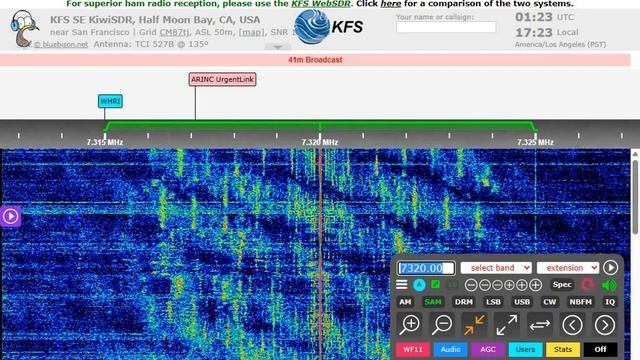
Task: Mute audio with the green speaker icon
Action: point(609,285)
